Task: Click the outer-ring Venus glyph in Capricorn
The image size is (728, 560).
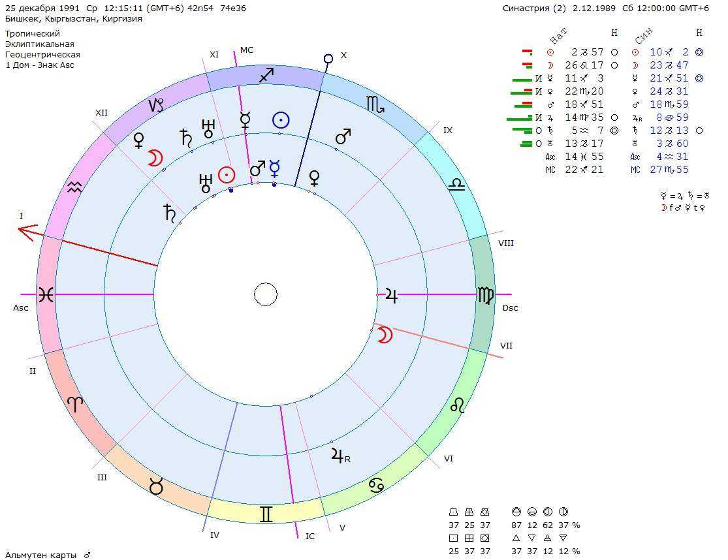Action: (x=139, y=140)
